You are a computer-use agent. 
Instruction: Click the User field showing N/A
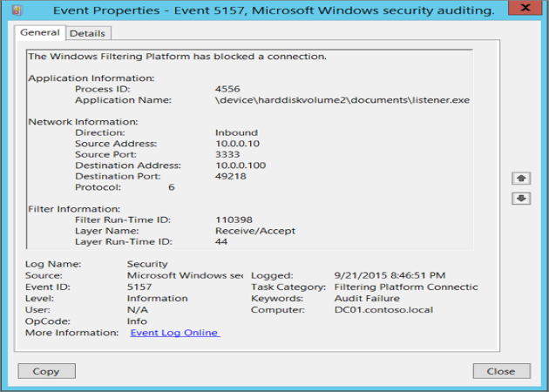pyautogui.click(x=137, y=309)
